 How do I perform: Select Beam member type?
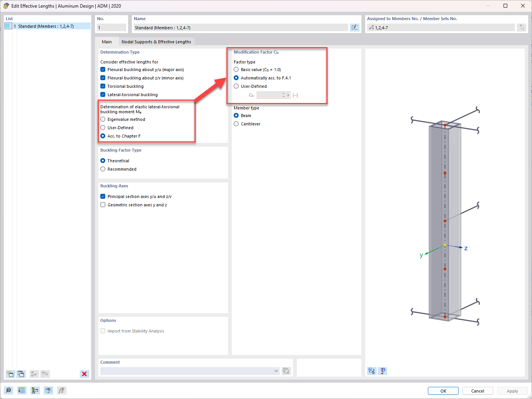[x=236, y=116]
